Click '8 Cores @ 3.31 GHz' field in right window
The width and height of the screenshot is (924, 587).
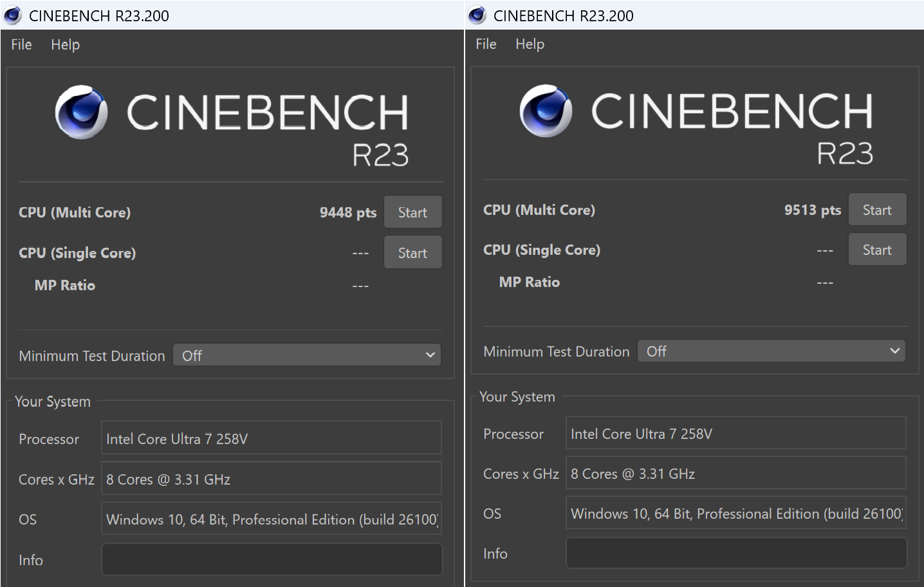736,473
